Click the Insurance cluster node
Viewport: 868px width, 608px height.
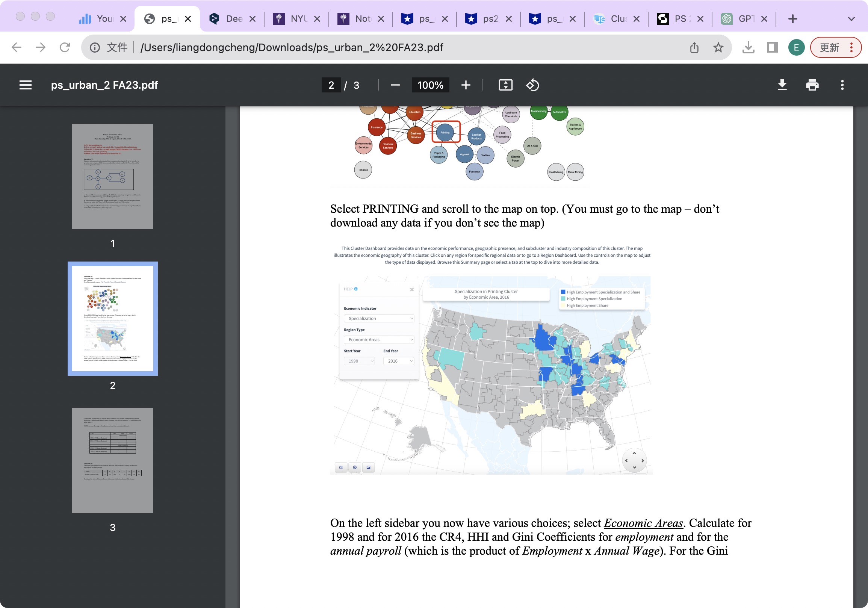(x=377, y=127)
